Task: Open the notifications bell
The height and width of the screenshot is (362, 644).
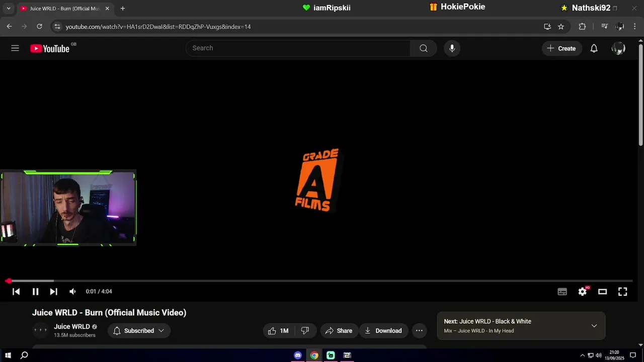Action: pyautogui.click(x=594, y=48)
